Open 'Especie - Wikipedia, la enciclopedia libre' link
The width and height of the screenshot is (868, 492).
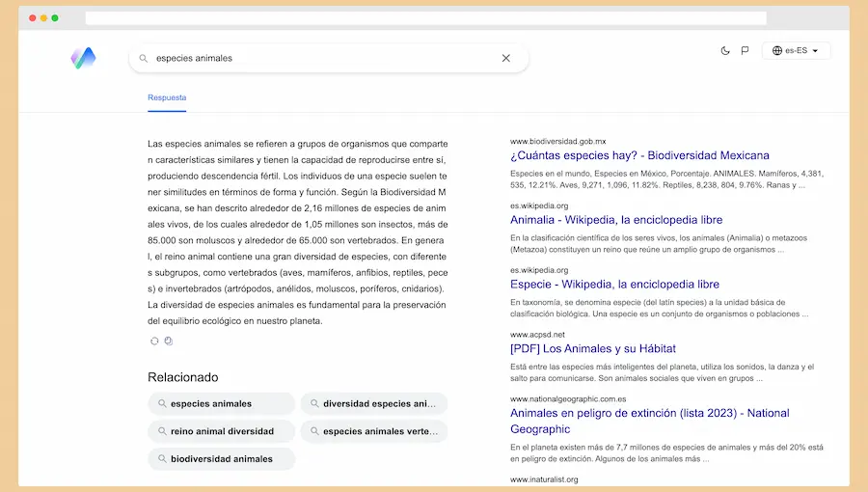614,285
